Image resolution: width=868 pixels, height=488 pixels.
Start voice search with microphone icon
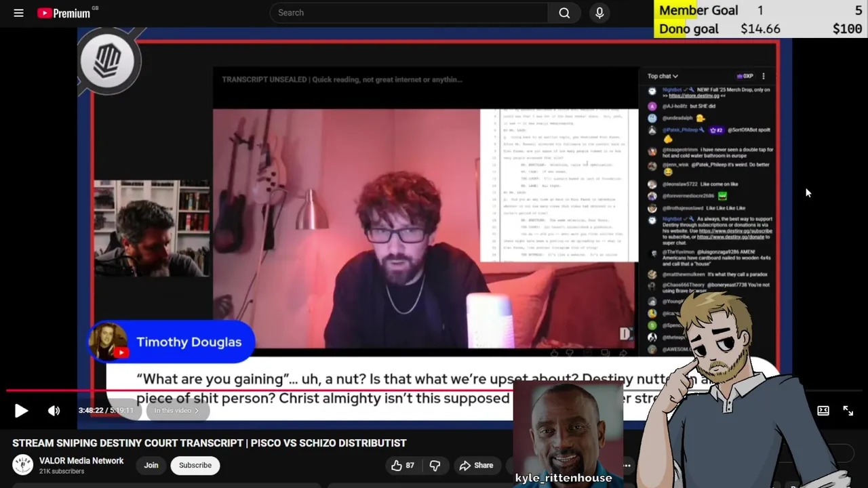coord(599,13)
